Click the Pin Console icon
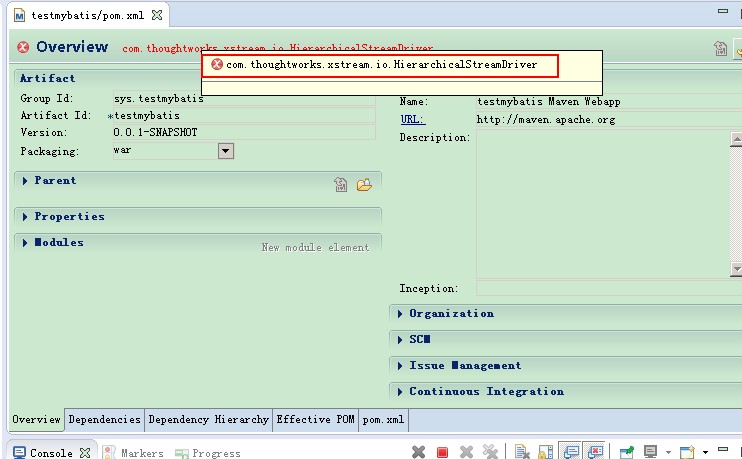The image size is (742, 459). tap(627, 452)
